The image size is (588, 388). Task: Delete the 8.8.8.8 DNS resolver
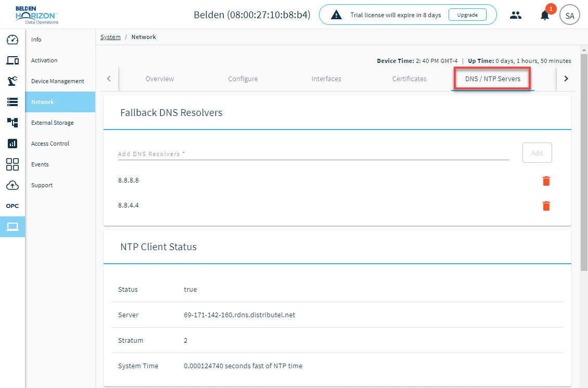coord(546,181)
